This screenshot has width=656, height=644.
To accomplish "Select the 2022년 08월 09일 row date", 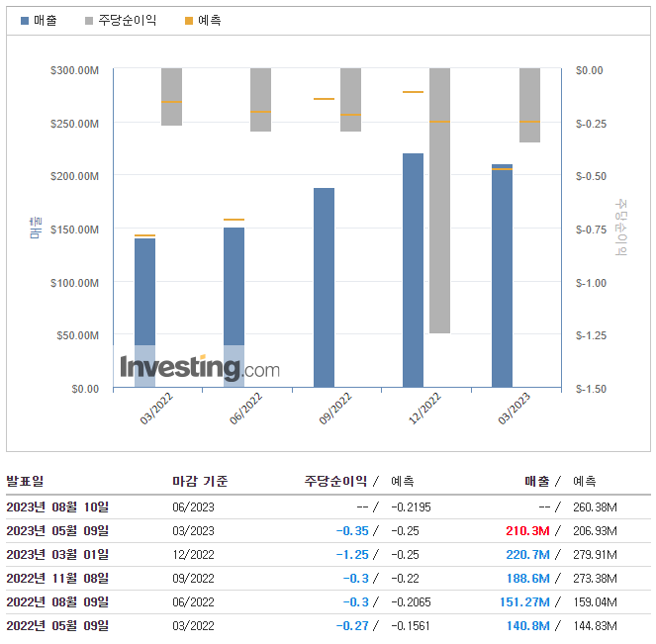I will [57, 601].
